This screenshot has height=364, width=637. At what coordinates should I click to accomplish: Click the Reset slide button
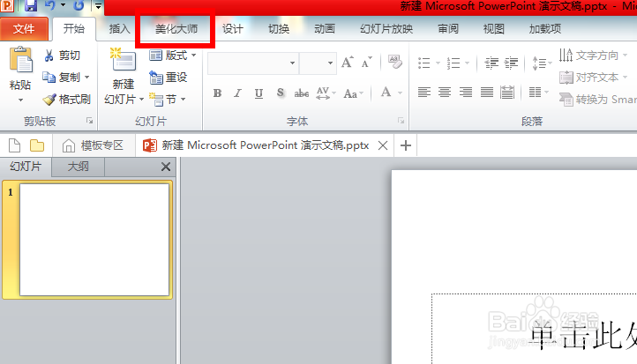[169, 77]
